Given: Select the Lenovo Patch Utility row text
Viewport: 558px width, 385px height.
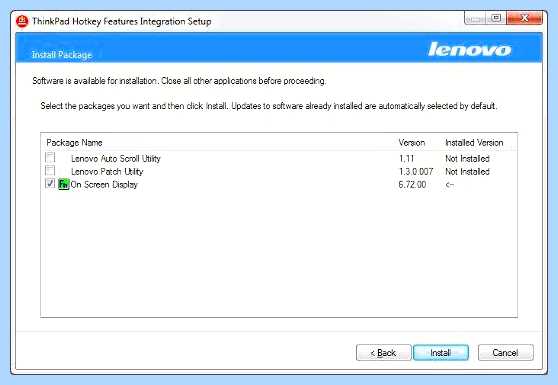Looking at the screenshot, I should pyautogui.click(x=107, y=172).
